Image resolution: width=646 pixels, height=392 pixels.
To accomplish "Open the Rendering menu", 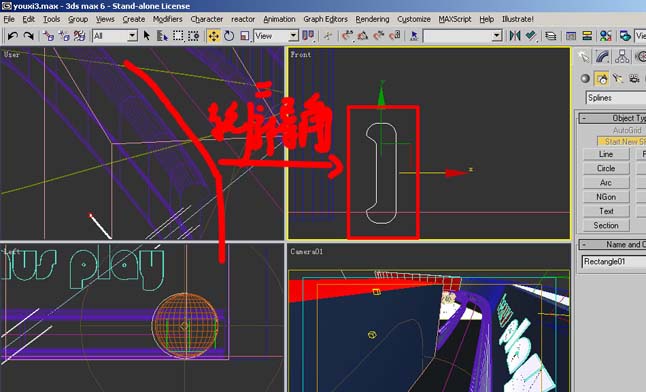I will [372, 19].
